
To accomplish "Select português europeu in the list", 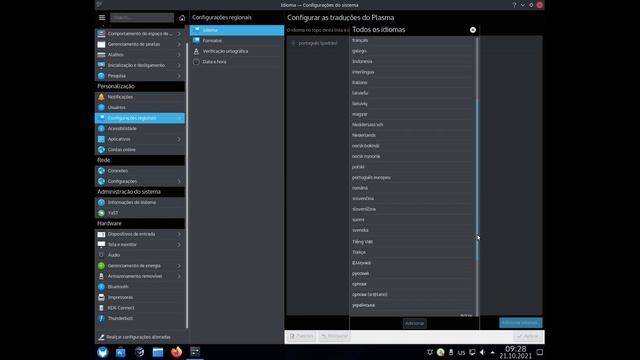I will pyautogui.click(x=412, y=178).
